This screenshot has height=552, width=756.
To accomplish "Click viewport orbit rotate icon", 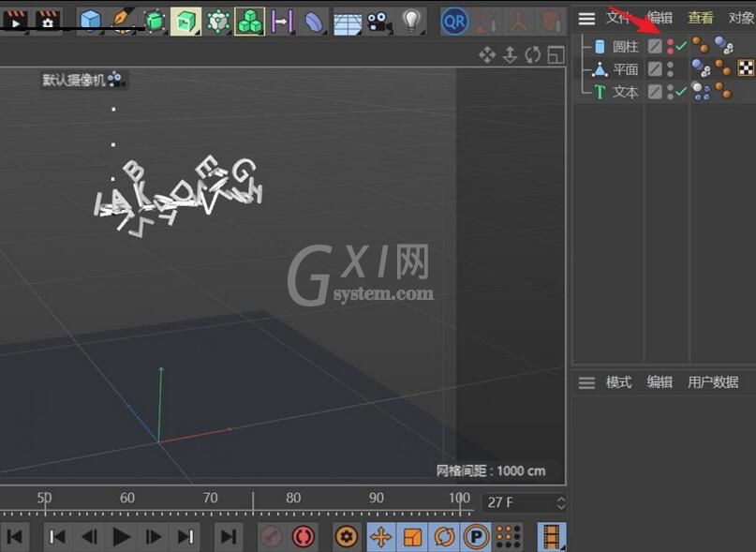I will (x=533, y=54).
